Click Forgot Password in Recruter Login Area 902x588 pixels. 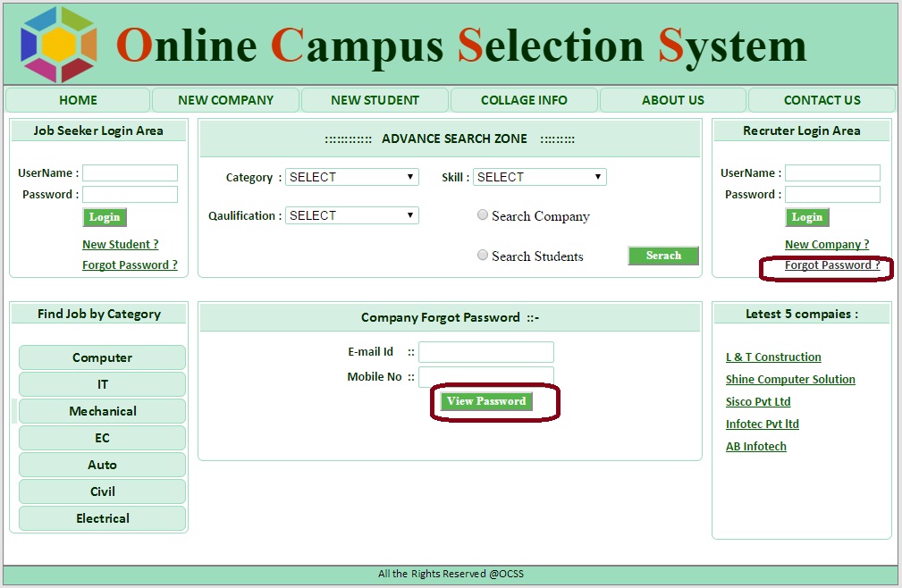[x=831, y=265]
